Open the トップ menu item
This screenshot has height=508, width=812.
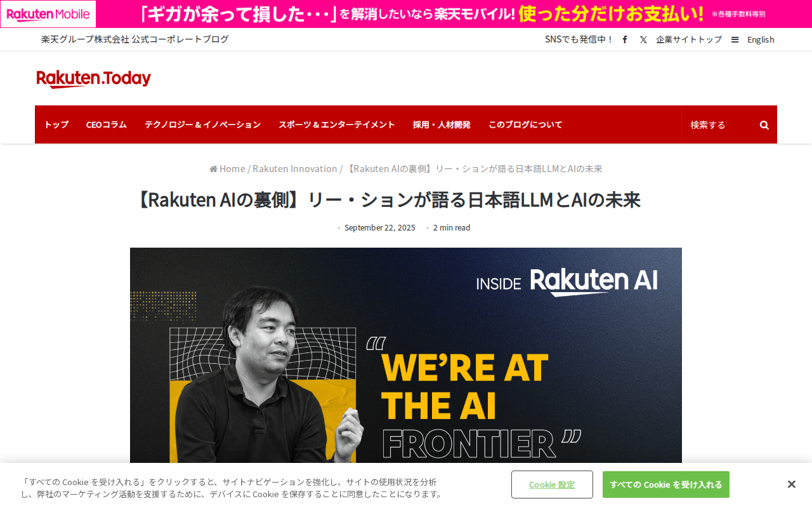coord(56,124)
